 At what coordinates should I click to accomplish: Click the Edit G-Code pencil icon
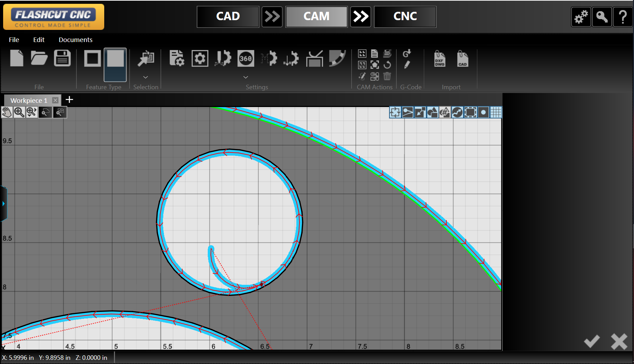click(408, 65)
